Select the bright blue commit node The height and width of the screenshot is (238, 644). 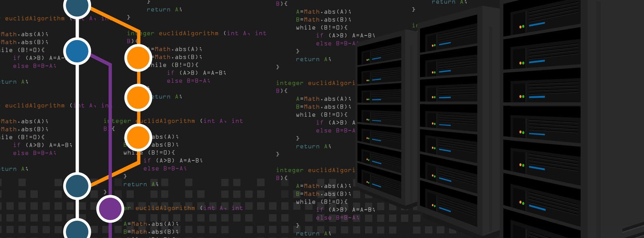click(x=77, y=51)
